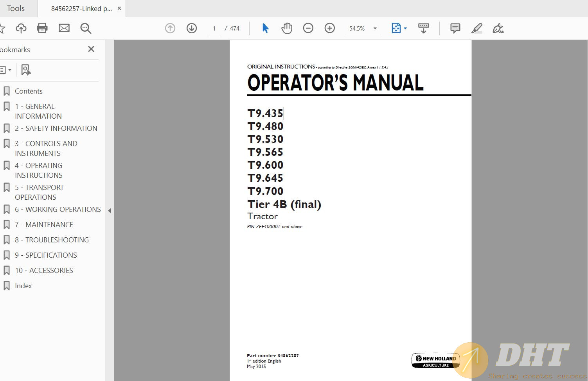
Task: Activate the Selection arrow tool
Action: click(x=265, y=28)
